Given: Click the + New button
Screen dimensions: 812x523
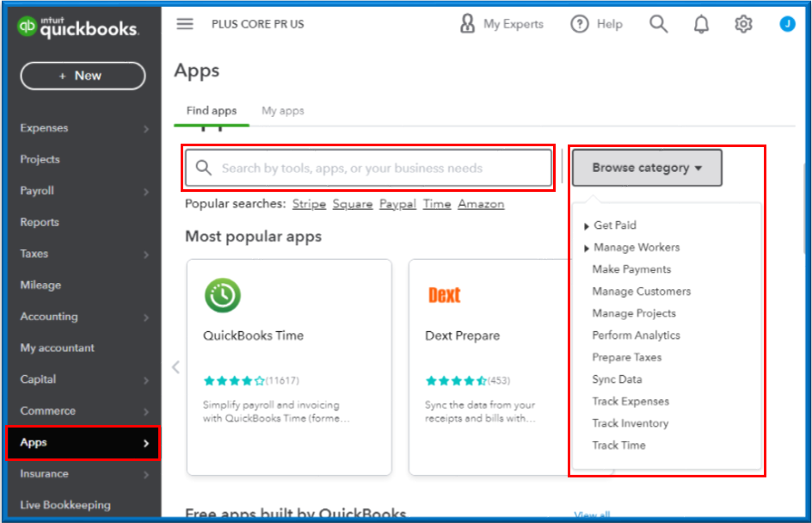Looking at the screenshot, I should pyautogui.click(x=83, y=76).
